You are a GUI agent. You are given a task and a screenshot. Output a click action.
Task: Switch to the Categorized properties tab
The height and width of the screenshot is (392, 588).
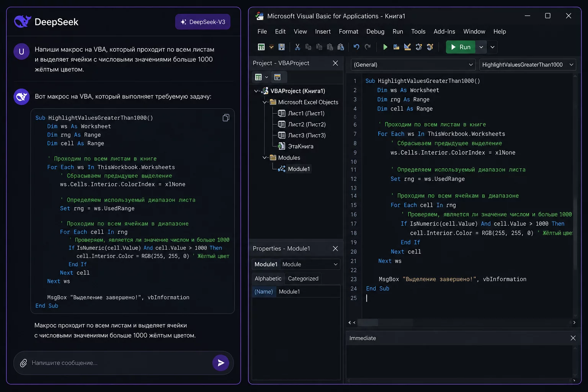pos(303,279)
